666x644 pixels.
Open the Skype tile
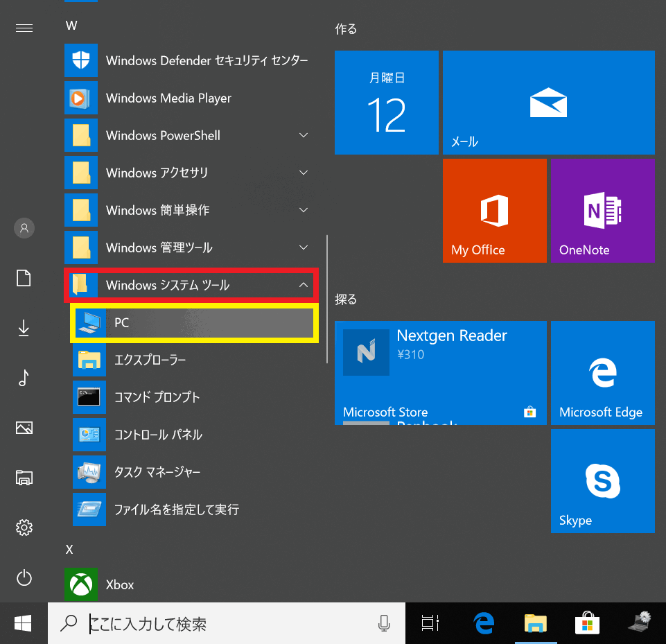pos(603,481)
